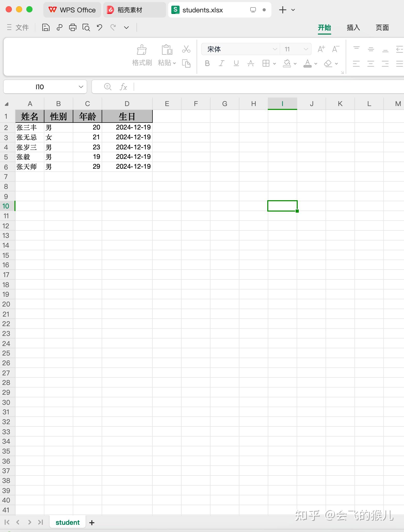Expand the quick access toolbar chevron
This screenshot has height=532, width=404.
tap(126, 28)
